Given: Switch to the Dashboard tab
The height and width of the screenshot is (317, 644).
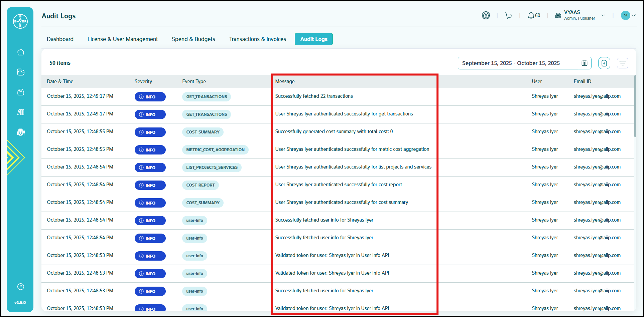Looking at the screenshot, I should 60,39.
